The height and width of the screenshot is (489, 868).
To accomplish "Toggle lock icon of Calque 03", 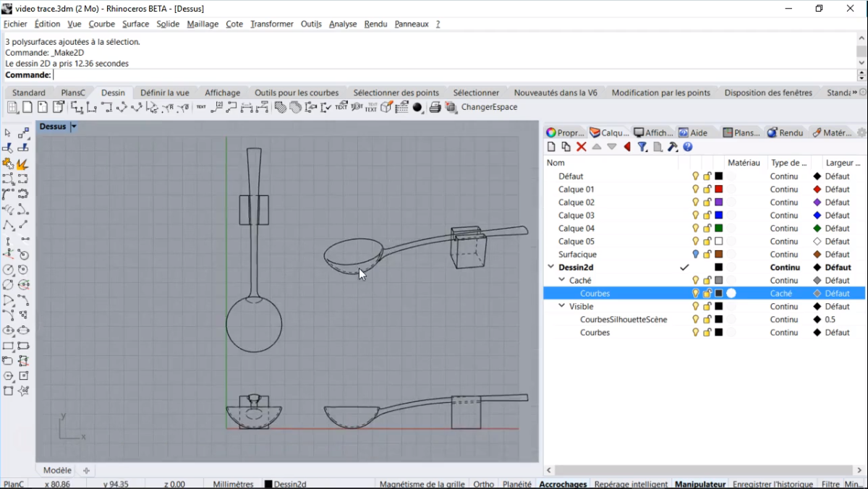I will pos(707,216).
